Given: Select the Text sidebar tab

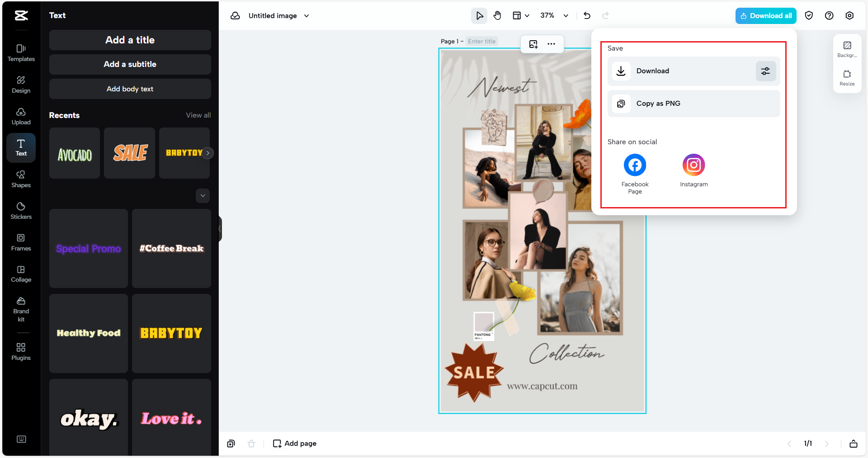Looking at the screenshot, I should (21, 148).
